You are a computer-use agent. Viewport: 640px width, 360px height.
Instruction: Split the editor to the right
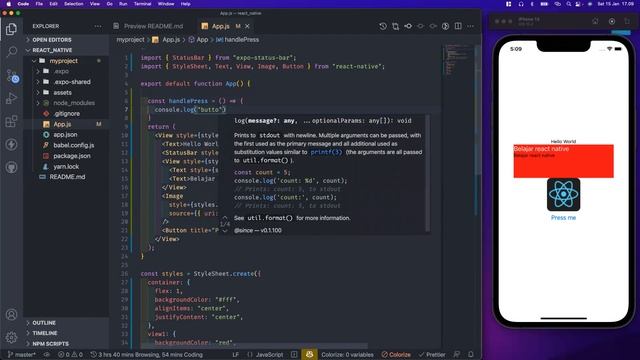[x=458, y=26]
